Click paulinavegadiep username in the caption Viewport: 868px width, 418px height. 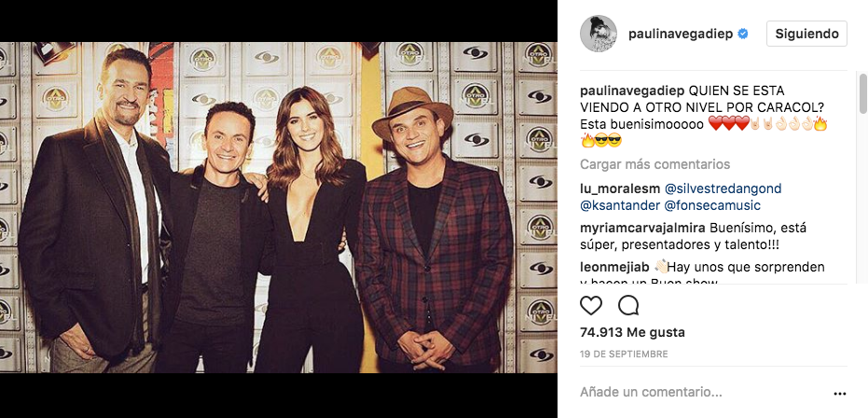[632, 91]
